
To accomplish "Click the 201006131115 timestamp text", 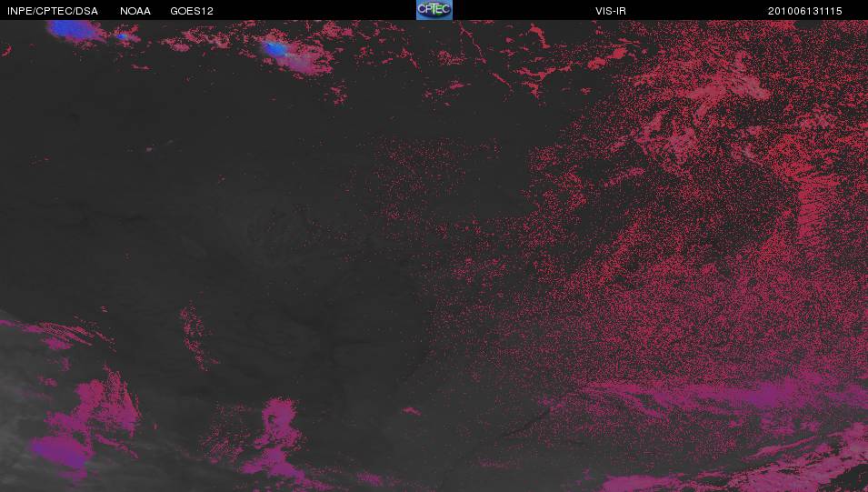I will [x=805, y=11].
